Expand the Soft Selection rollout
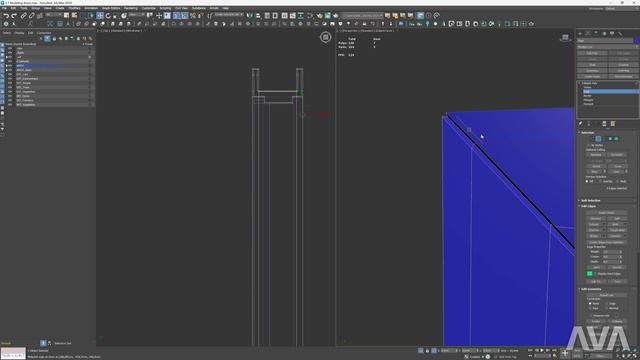The width and height of the screenshot is (640, 360). (591, 200)
